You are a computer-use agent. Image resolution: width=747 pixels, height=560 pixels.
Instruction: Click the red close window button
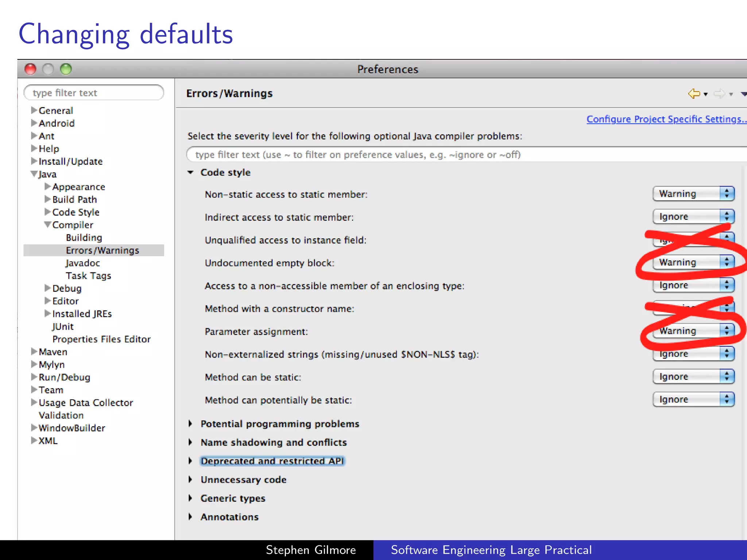(x=30, y=69)
